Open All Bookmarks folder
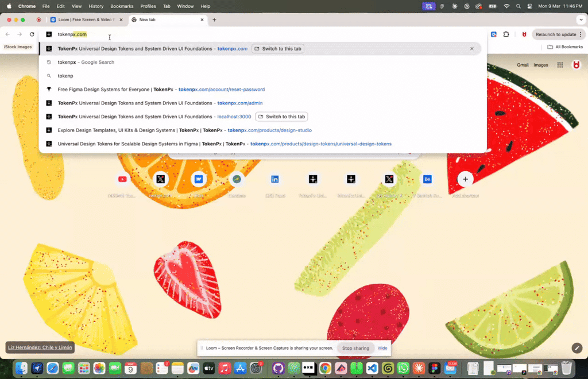Viewport: 588px width, 379px height. click(x=565, y=47)
